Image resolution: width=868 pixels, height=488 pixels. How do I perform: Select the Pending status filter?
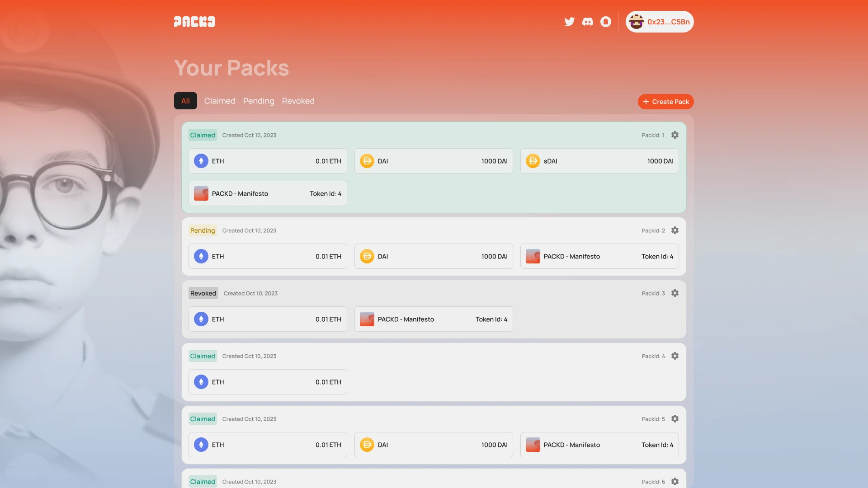[x=258, y=100]
